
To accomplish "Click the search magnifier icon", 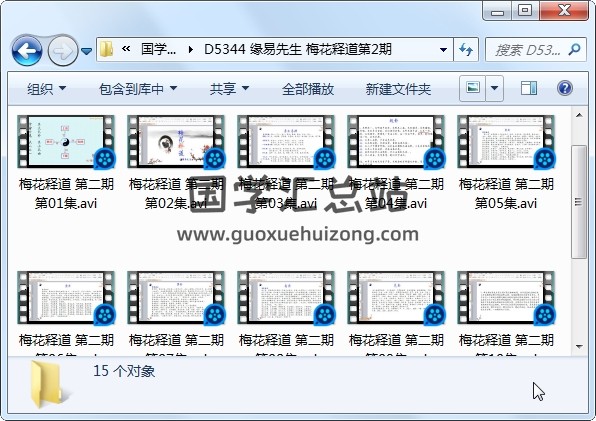I will tap(574, 49).
